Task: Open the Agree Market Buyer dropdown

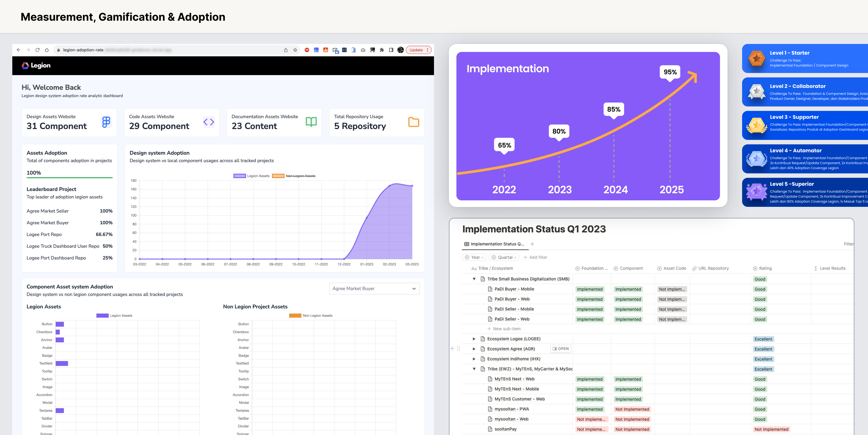Action: (374, 289)
